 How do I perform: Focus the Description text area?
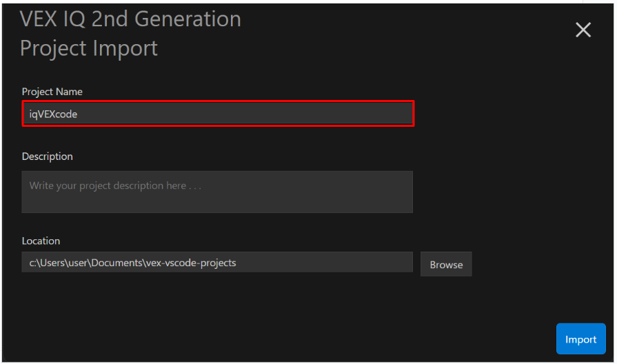[x=217, y=192]
